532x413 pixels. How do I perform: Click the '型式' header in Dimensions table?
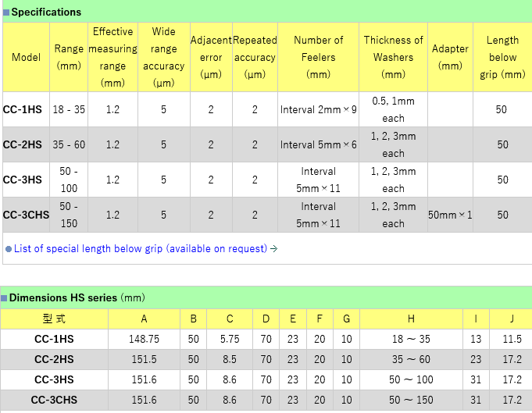(x=54, y=319)
